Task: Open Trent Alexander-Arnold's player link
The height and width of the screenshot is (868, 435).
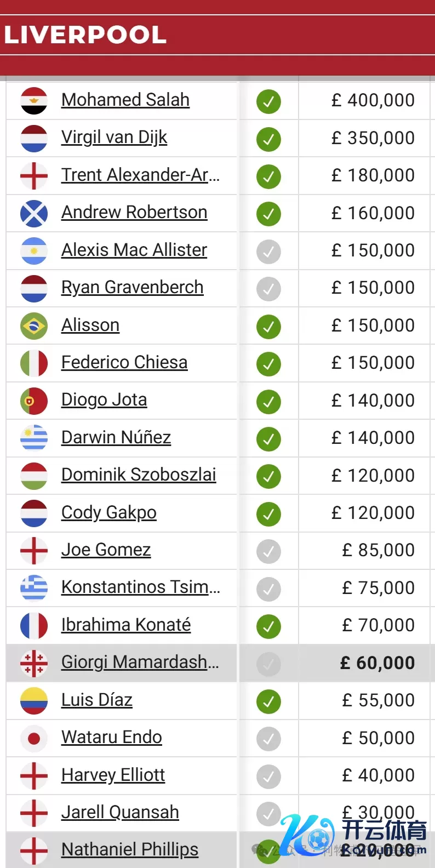Action: 140,175
